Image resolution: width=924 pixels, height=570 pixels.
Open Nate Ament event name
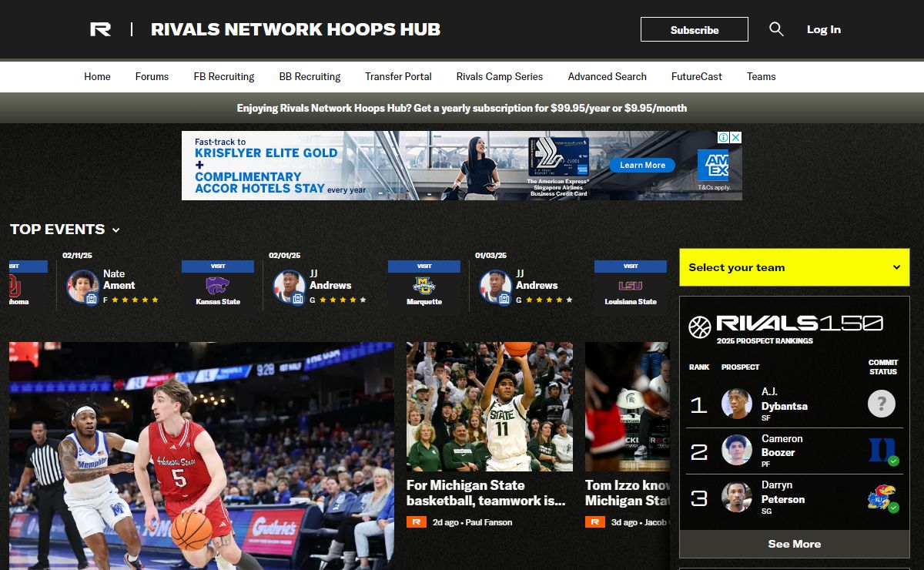pyautogui.click(x=119, y=279)
